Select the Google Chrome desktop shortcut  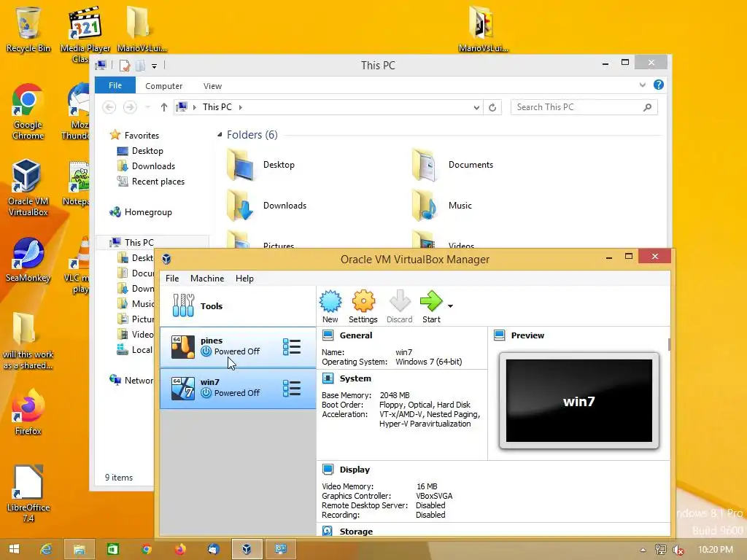tap(28, 112)
